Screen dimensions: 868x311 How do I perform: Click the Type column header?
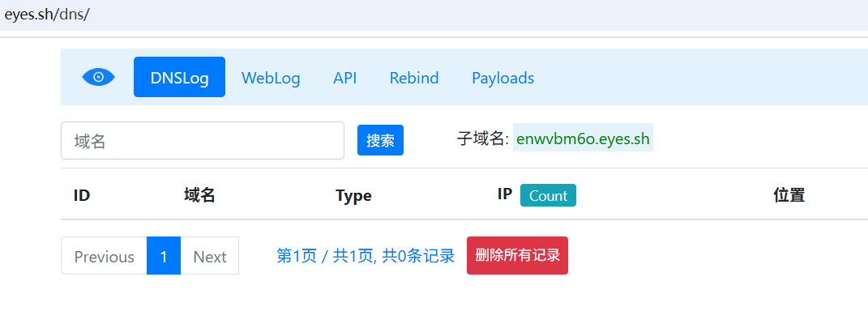click(x=353, y=196)
